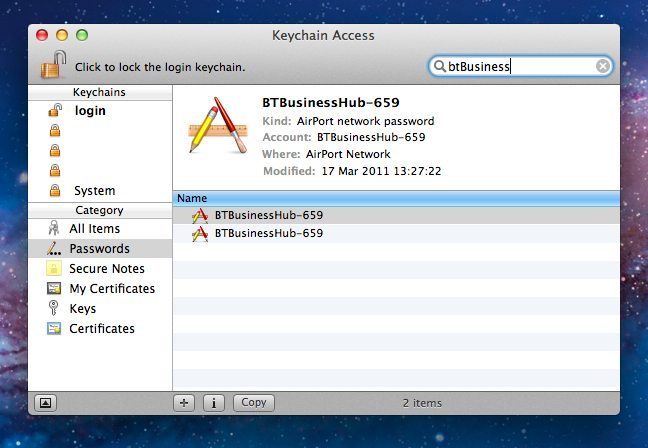The image size is (648, 448).
Task: Click the unlocked padlock icon beside login
Action: pos(55,110)
